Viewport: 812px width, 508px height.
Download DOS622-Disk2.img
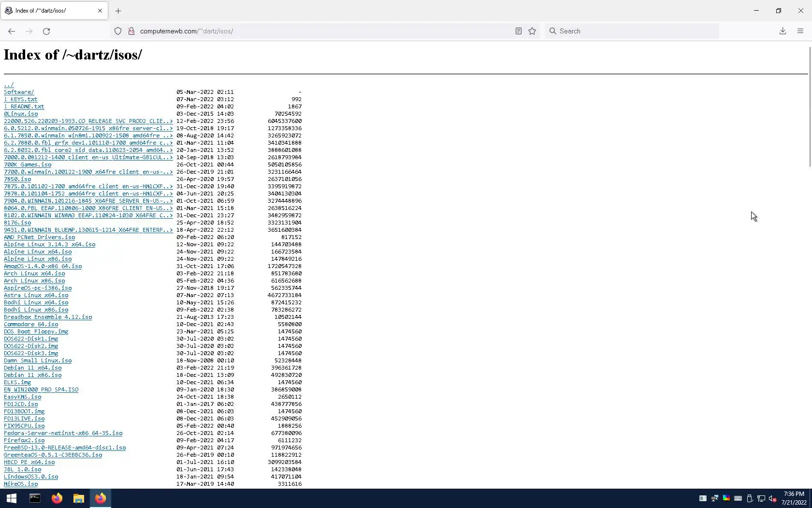[x=31, y=346]
